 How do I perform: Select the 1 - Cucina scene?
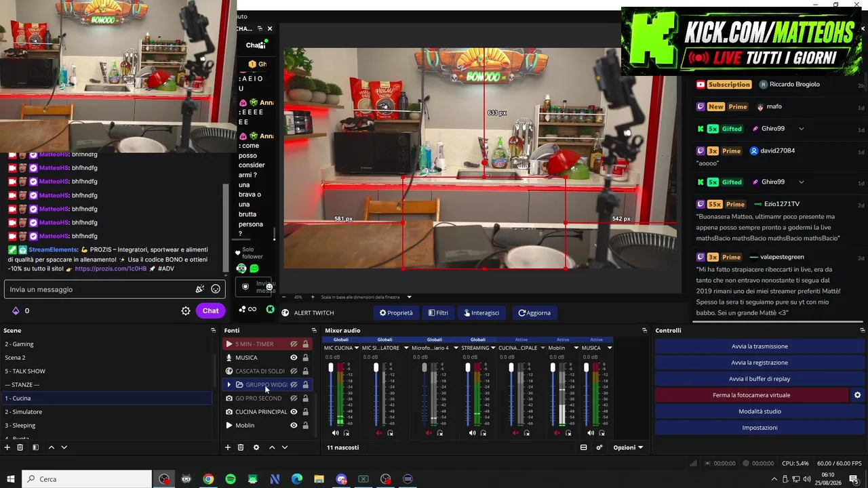pos(106,398)
